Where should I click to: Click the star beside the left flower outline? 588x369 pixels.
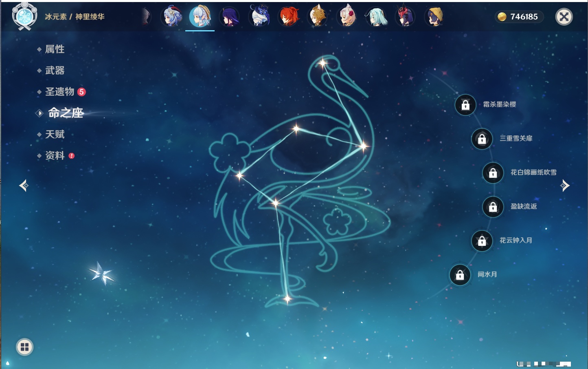(x=239, y=176)
